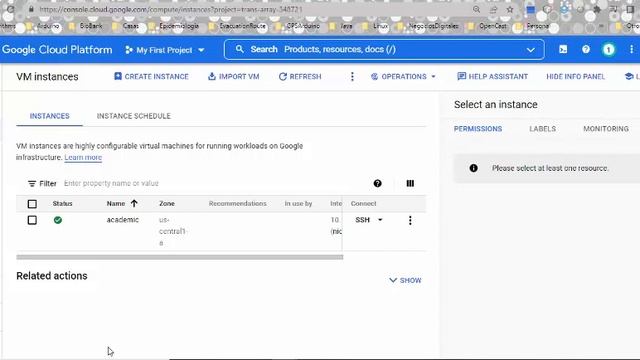Click the Filter lines icon
This screenshot has width=640, height=360.
coord(32,184)
